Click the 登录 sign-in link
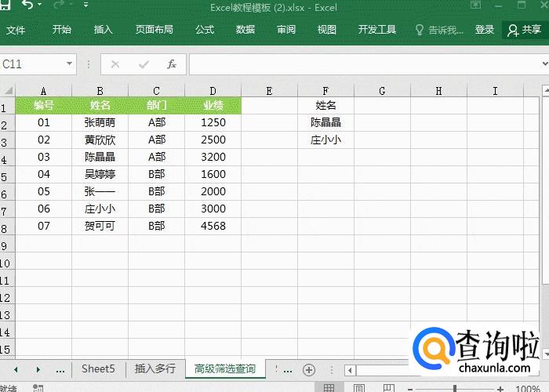This screenshot has height=392, width=549. (485, 30)
